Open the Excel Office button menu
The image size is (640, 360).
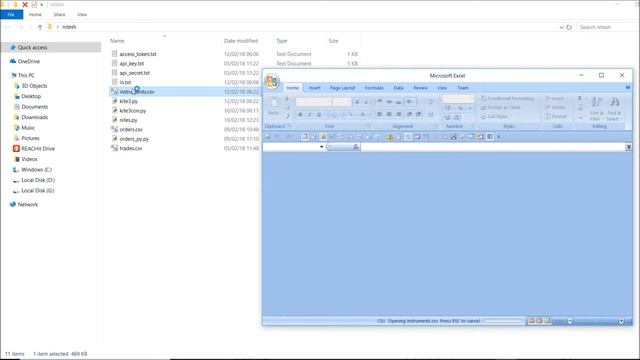(272, 81)
